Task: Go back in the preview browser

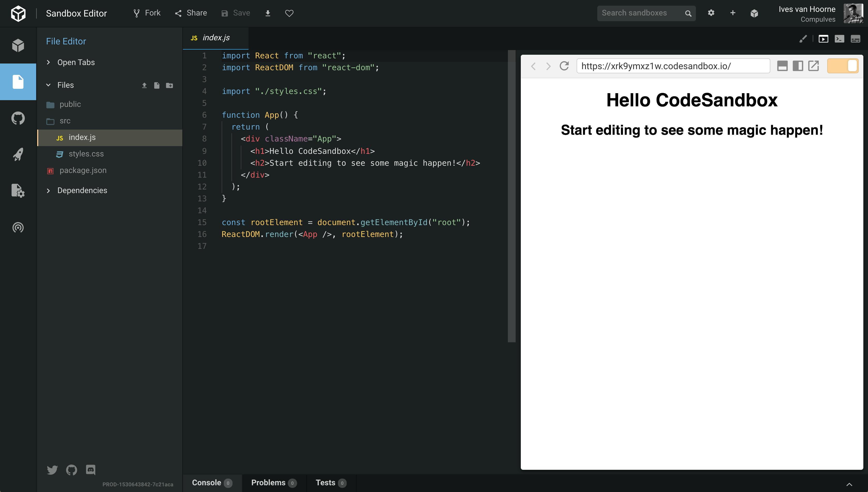Action: [x=533, y=66]
